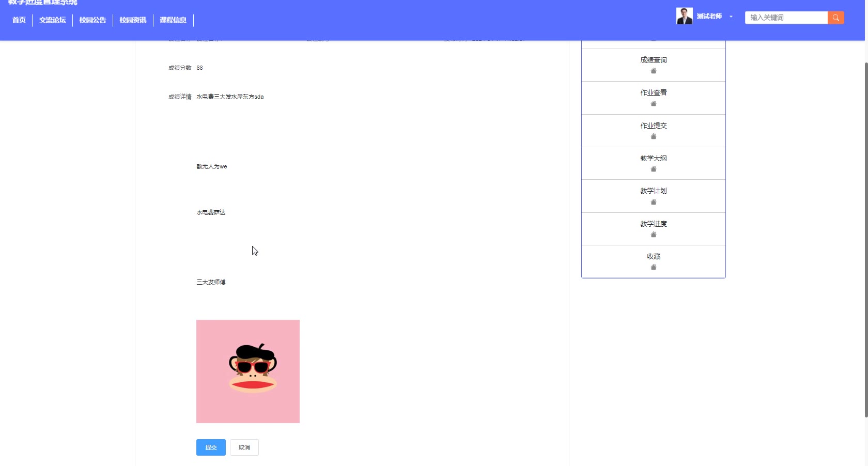Click the icon under 教学计划
868x466 pixels.
coord(654,202)
